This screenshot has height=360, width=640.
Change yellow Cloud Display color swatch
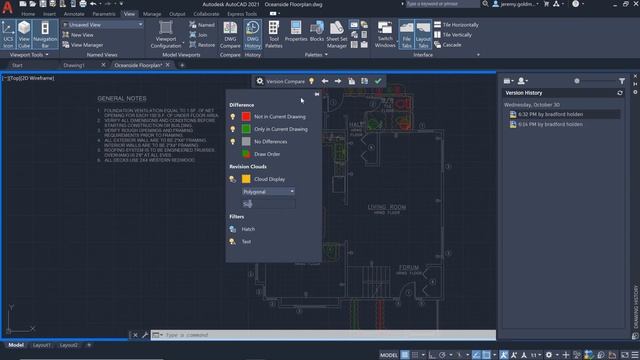point(246,179)
